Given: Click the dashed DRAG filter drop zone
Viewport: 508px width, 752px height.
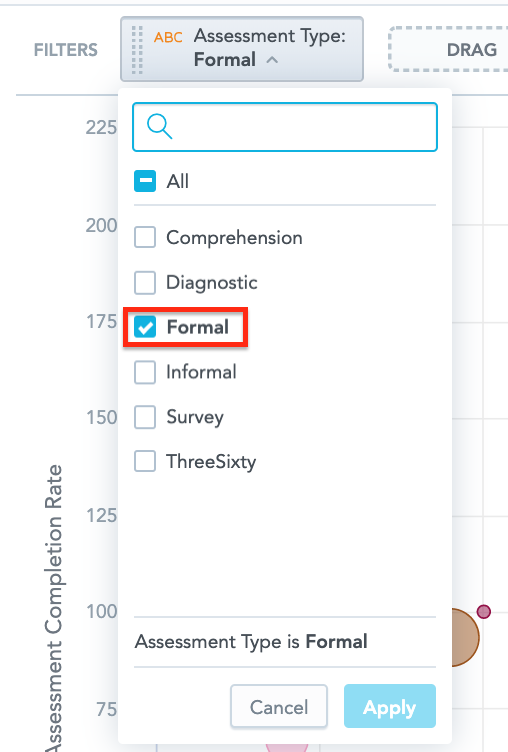Looking at the screenshot, I should pos(449,49).
